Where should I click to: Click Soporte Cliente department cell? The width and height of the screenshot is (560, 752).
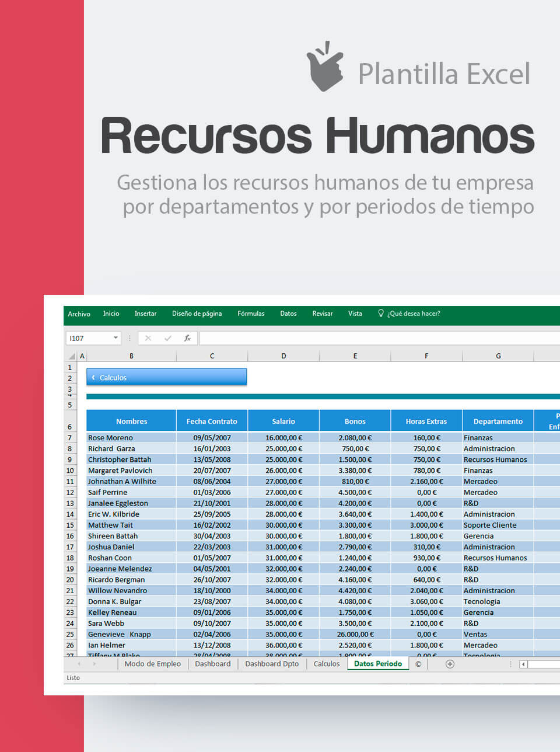(x=498, y=525)
